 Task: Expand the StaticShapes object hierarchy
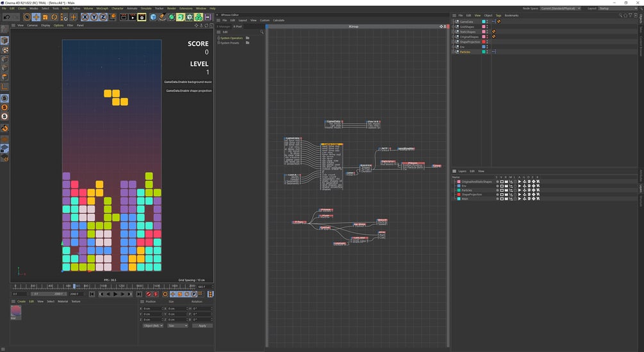(454, 31)
